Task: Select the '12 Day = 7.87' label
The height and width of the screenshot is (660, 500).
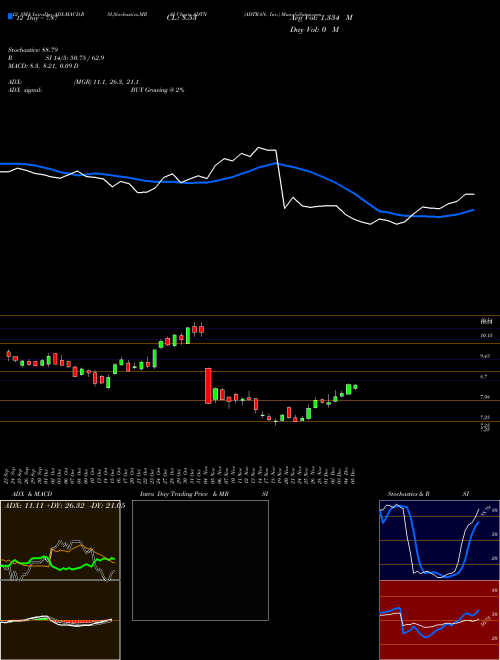Action: 36,18
